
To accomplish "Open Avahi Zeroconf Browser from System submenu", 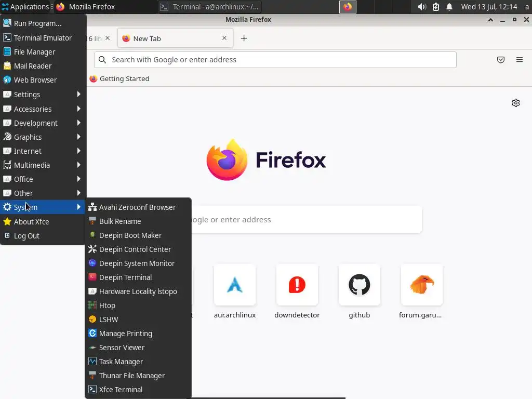I will tap(138, 207).
